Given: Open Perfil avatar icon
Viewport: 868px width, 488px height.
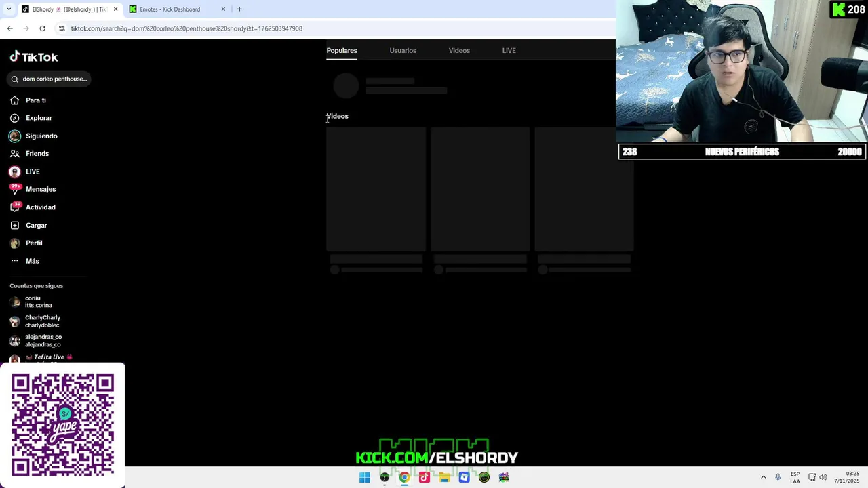Looking at the screenshot, I should coord(14,243).
